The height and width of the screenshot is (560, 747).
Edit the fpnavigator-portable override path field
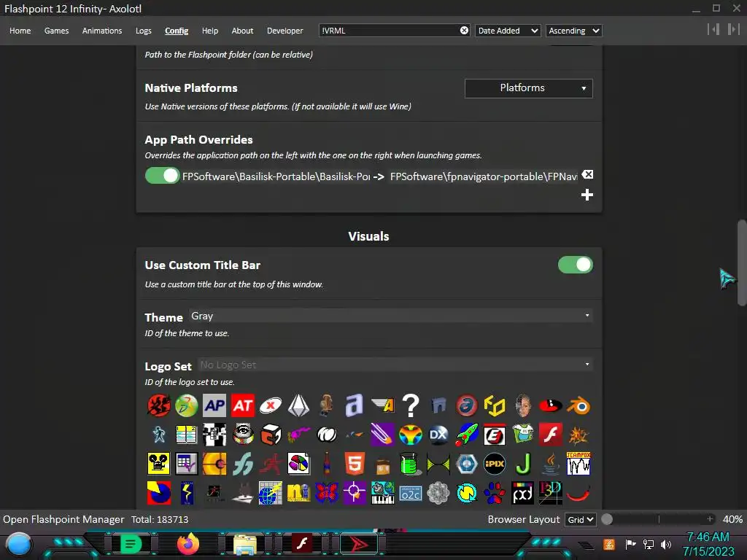[x=484, y=176]
